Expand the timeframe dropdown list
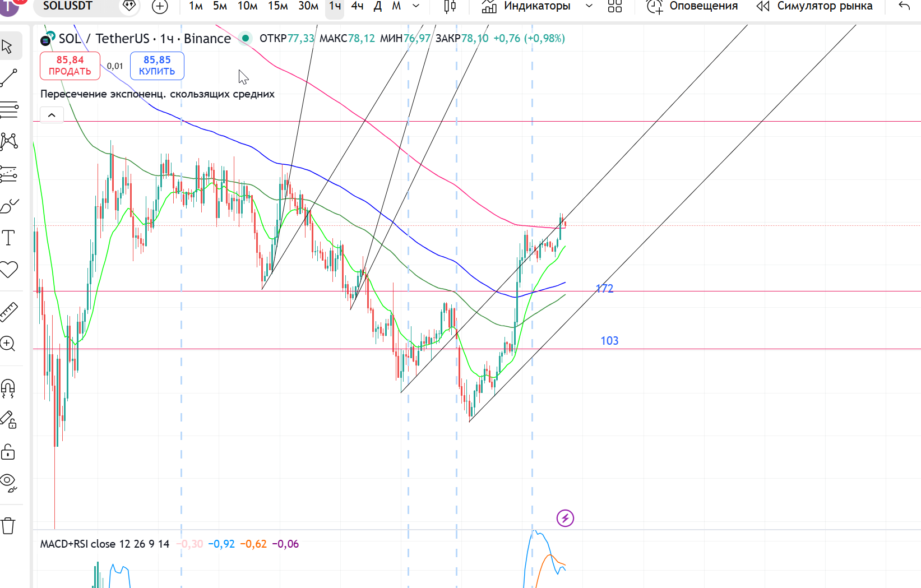Viewport: 921px width, 588px height. tap(416, 6)
